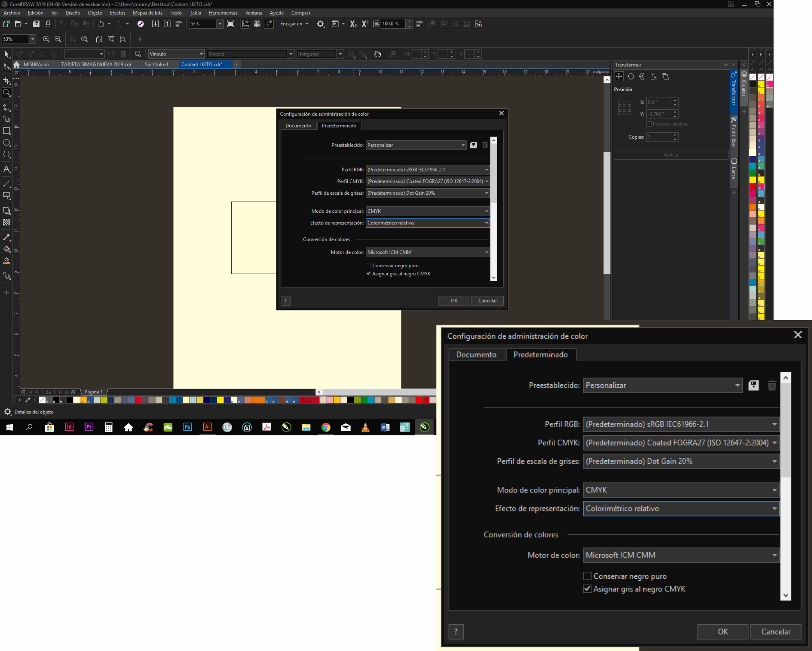812x651 pixels.
Task: Open the Efectos menu
Action: pos(117,13)
